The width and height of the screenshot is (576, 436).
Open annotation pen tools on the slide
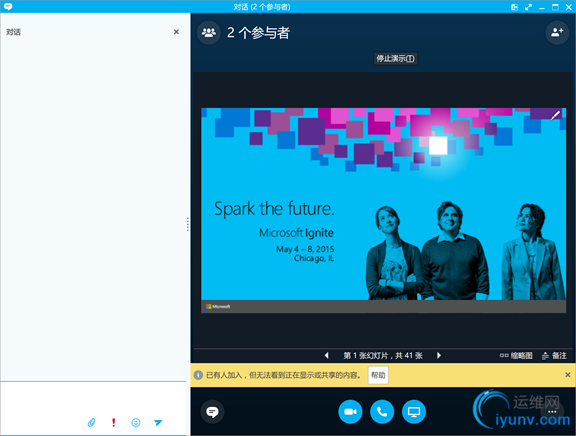click(555, 115)
